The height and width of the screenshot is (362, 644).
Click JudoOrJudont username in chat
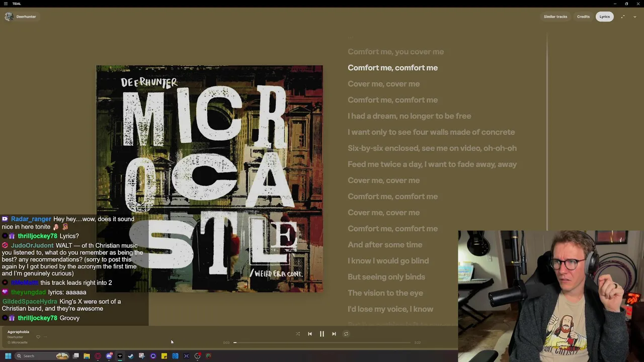32,245
